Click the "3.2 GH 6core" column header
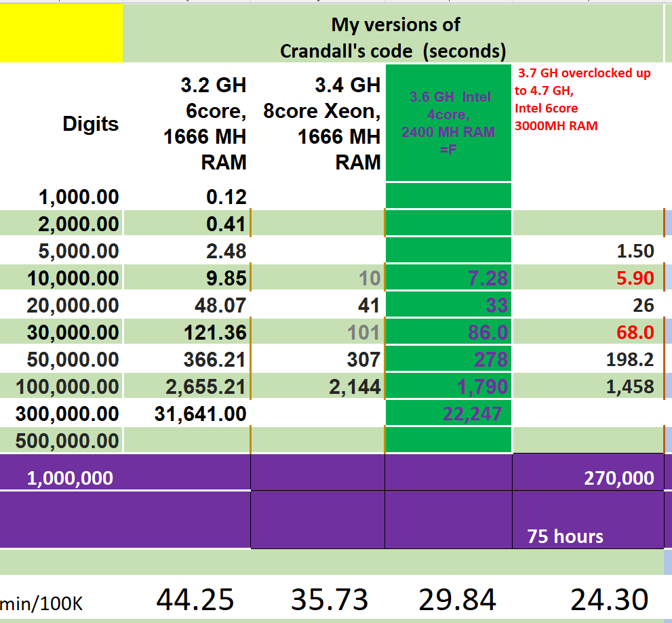Viewport: 672px width, 623px height. [204, 124]
